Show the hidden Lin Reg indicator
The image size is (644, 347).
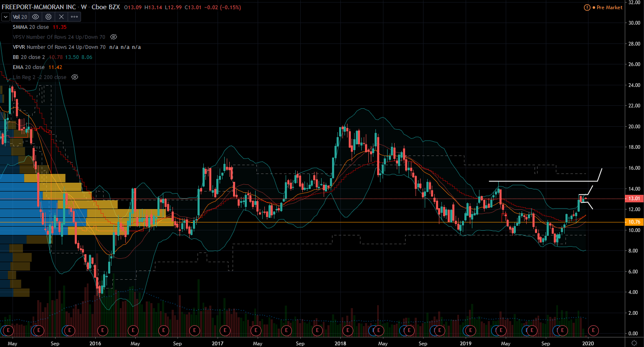tap(74, 77)
